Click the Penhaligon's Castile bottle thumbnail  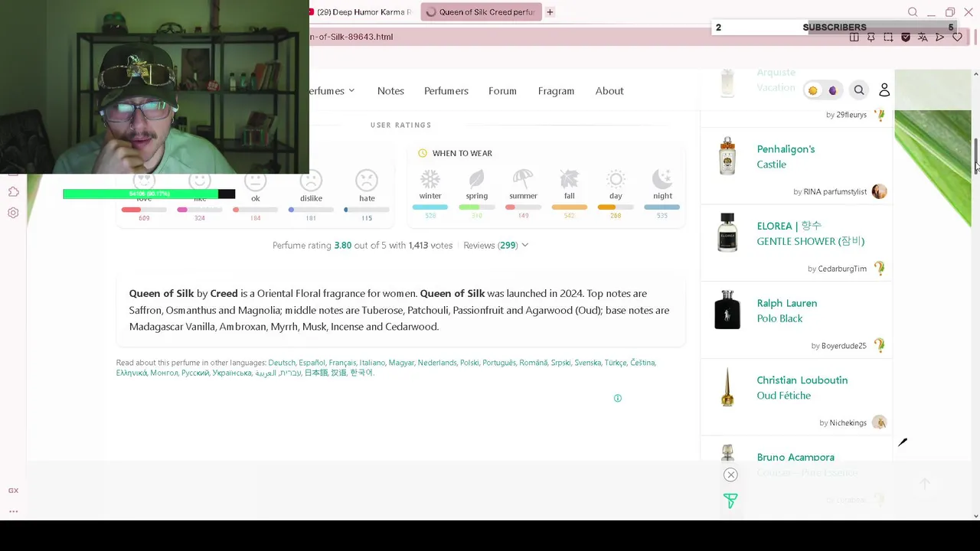pyautogui.click(x=727, y=156)
